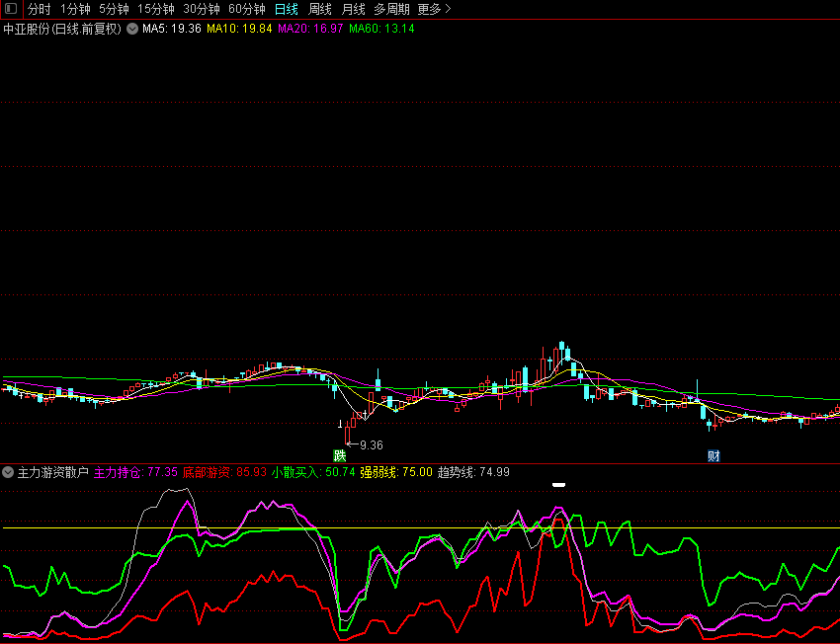Click the MA20: 16.97 label

(x=310, y=29)
